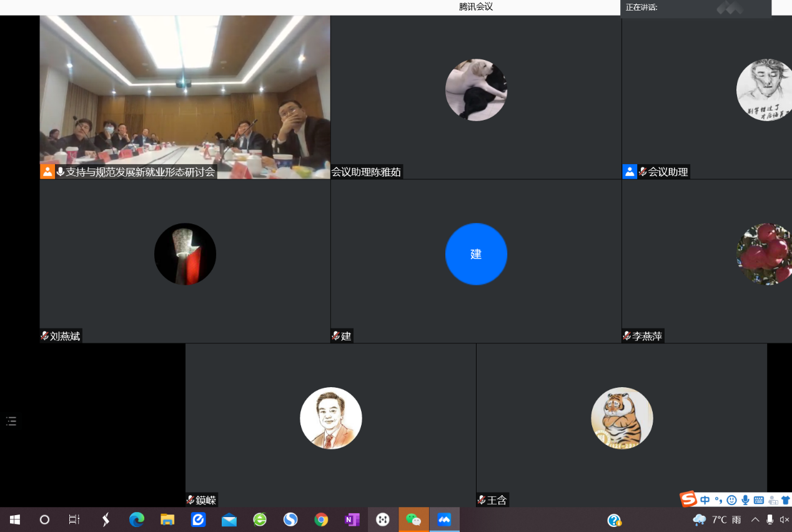Open the participant list sidebar icon
792x532 pixels.
click(11, 421)
